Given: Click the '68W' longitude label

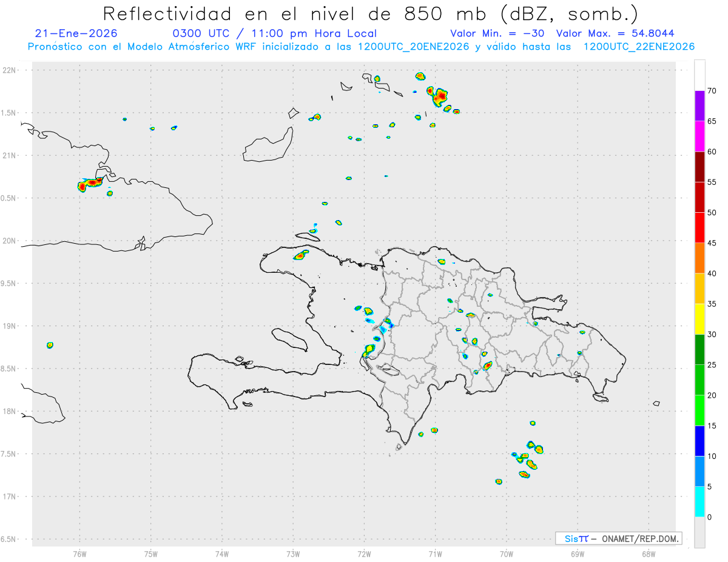Looking at the screenshot, I should [648, 553].
